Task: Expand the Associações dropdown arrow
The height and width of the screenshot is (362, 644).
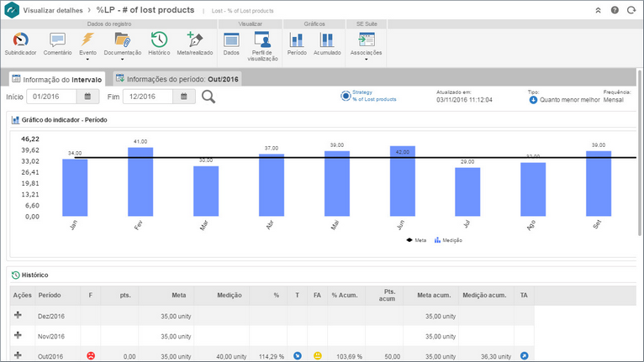Action: coord(366,60)
